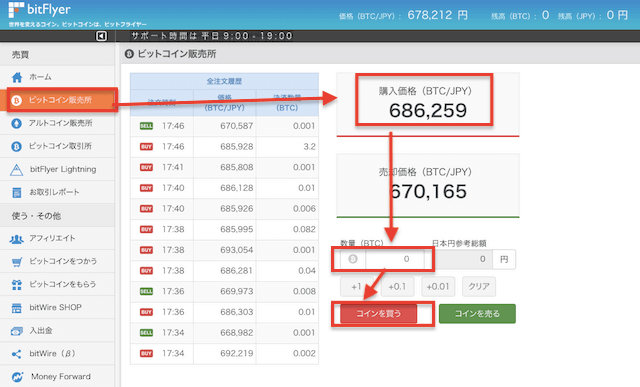Click the Money Forward round icon
This screenshot has height=387, width=640.
(17, 377)
